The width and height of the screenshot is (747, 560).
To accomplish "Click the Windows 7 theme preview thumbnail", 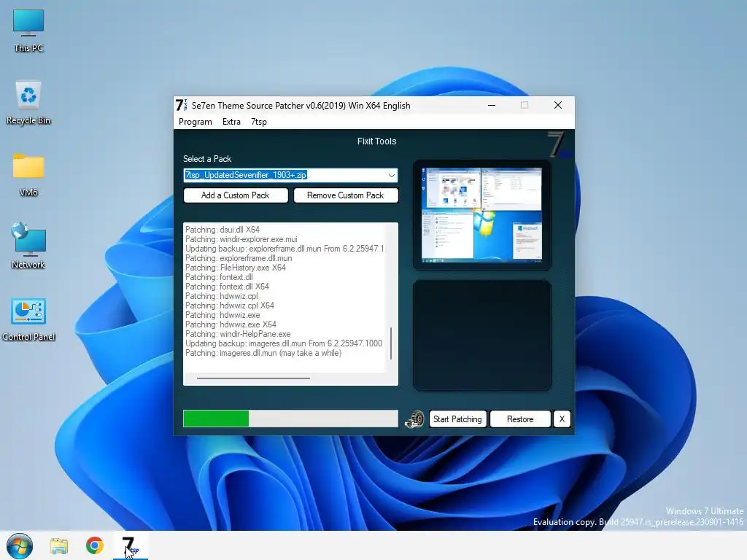I will [x=481, y=215].
